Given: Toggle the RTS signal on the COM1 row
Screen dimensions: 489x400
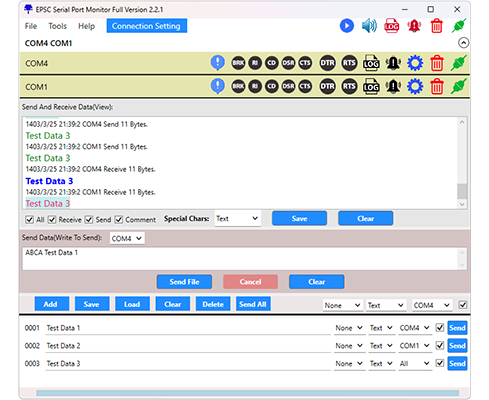Looking at the screenshot, I should 349,86.
